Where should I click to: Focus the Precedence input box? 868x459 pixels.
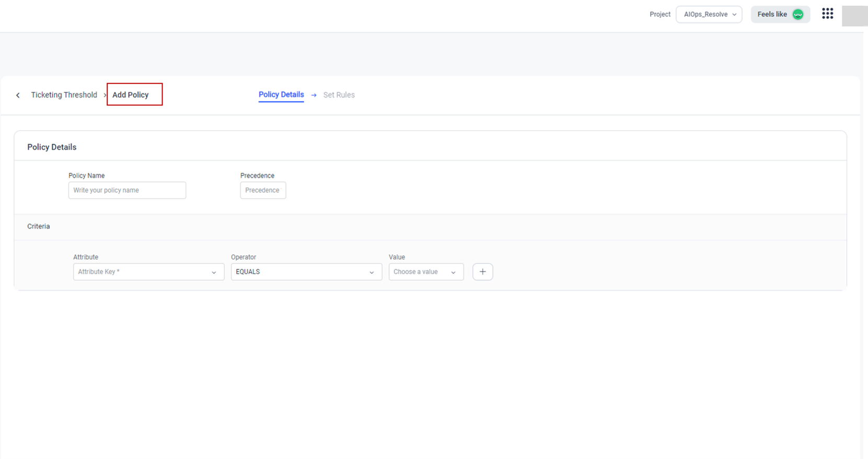263,190
